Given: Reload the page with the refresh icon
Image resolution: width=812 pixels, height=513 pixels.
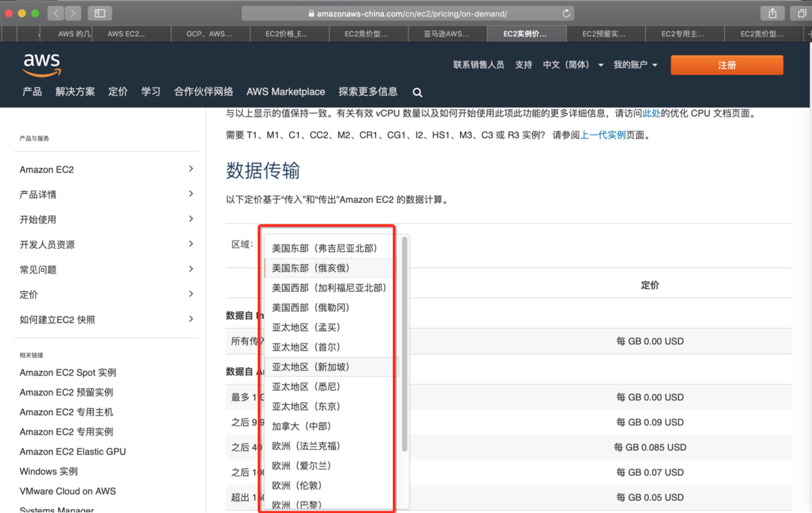Looking at the screenshot, I should point(566,14).
